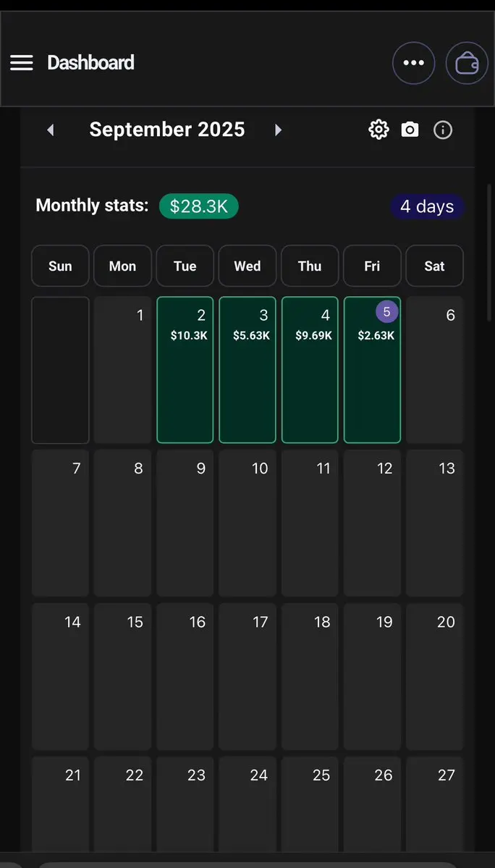Image resolution: width=495 pixels, height=868 pixels.
Task: Click the $28.3K monthly stats badge
Action: click(x=198, y=206)
